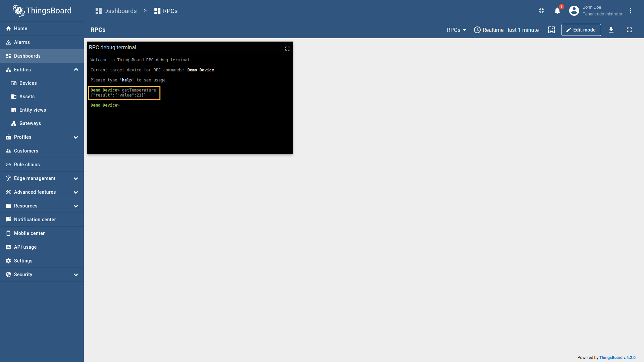
Task: Expand the Security menu
Action: point(76,275)
